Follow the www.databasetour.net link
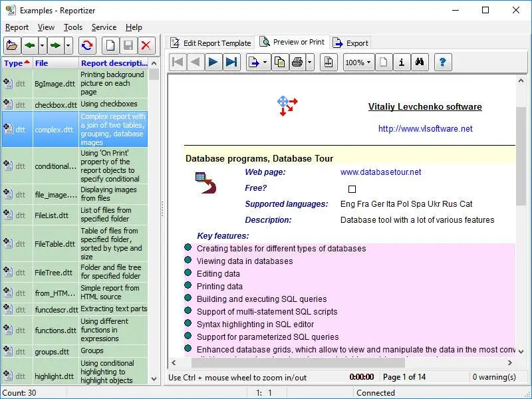The image size is (532, 399). (380, 172)
